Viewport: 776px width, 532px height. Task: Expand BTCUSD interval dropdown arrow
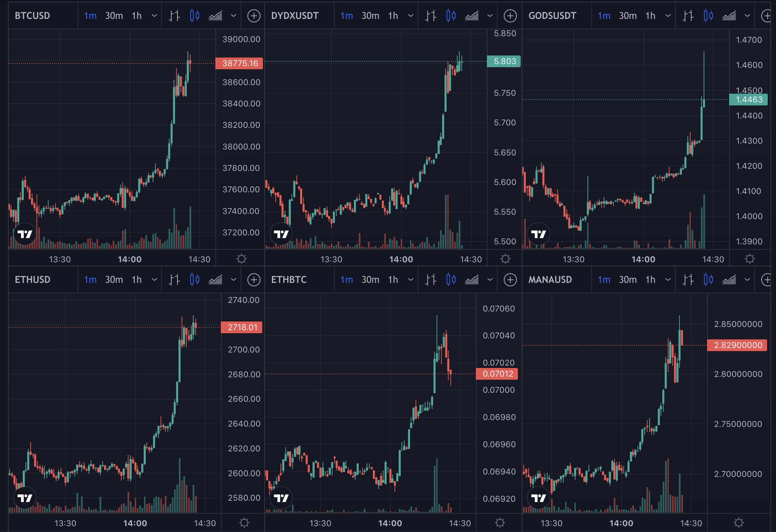click(x=154, y=16)
